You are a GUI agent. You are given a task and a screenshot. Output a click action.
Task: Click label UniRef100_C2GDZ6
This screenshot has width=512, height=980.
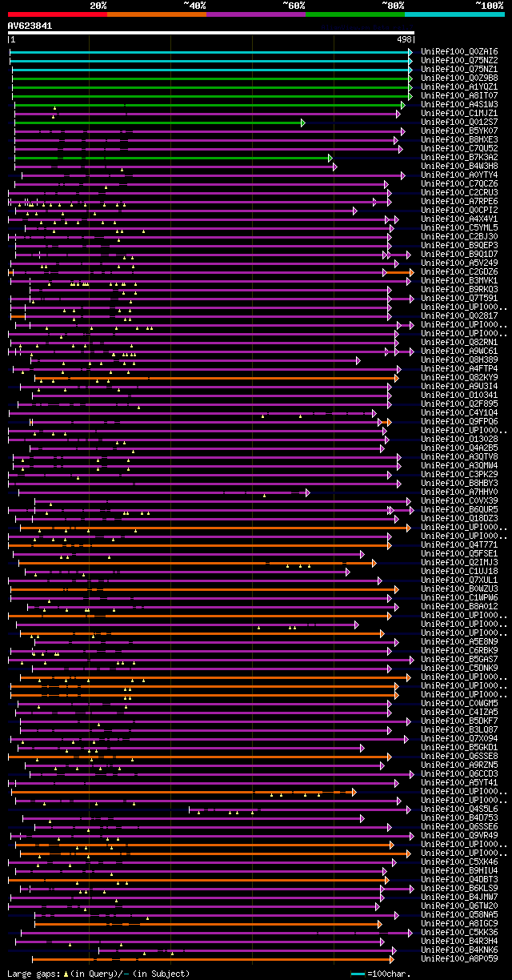[459, 271]
